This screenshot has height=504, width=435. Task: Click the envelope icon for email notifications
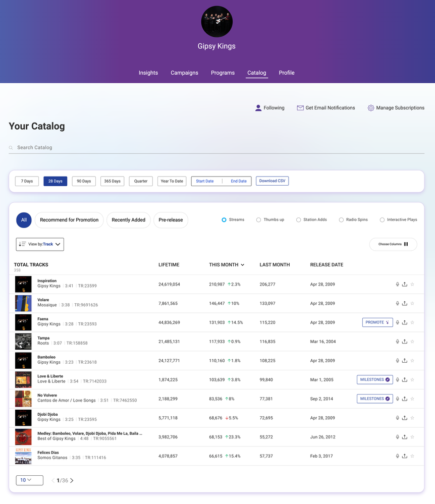pos(300,108)
